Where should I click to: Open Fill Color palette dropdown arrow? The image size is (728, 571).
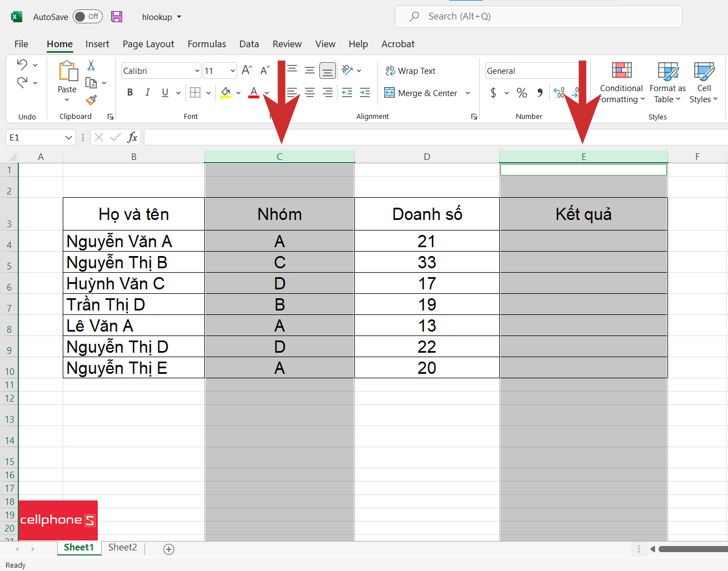coord(238,93)
